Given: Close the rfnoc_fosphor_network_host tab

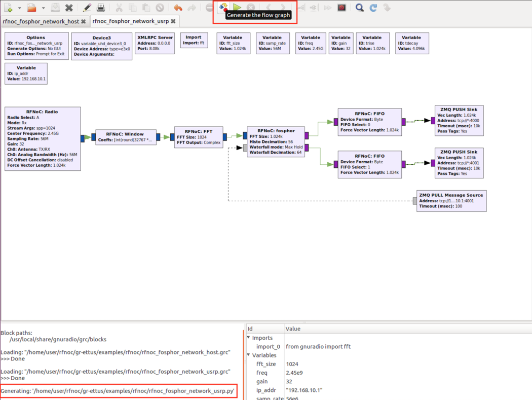Looking at the screenshot, I should (83, 22).
